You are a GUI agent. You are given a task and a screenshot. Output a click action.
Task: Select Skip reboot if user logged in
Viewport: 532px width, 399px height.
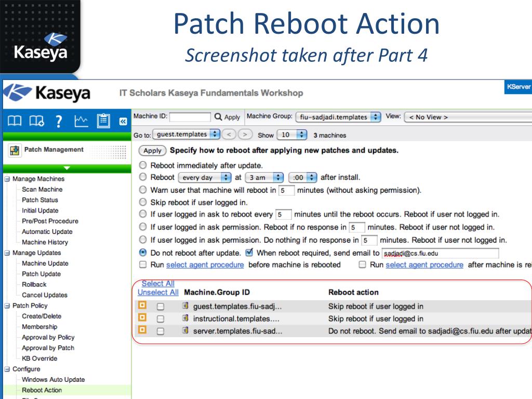pos(143,202)
